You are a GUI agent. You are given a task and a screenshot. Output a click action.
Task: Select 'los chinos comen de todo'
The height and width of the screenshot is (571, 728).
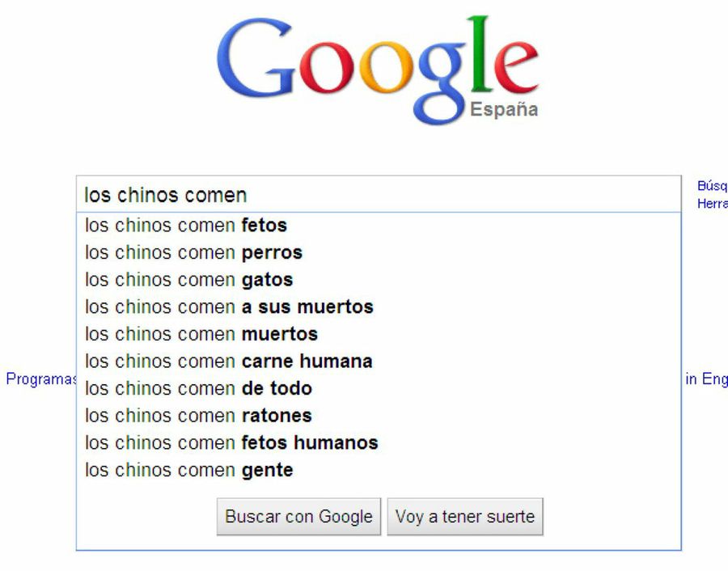coord(199,389)
